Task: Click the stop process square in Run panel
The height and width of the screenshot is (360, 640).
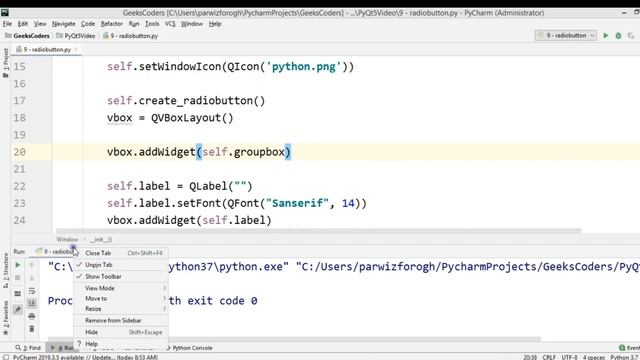Action: 18,278
